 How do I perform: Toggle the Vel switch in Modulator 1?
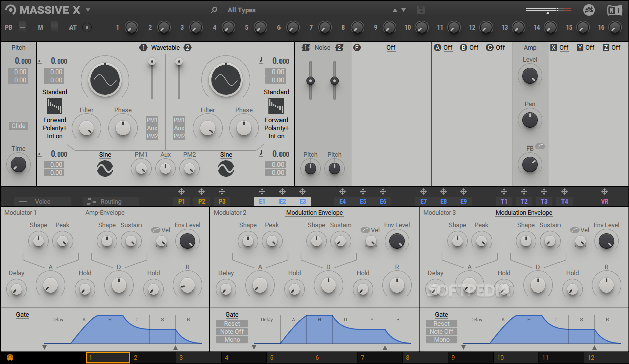tap(156, 230)
